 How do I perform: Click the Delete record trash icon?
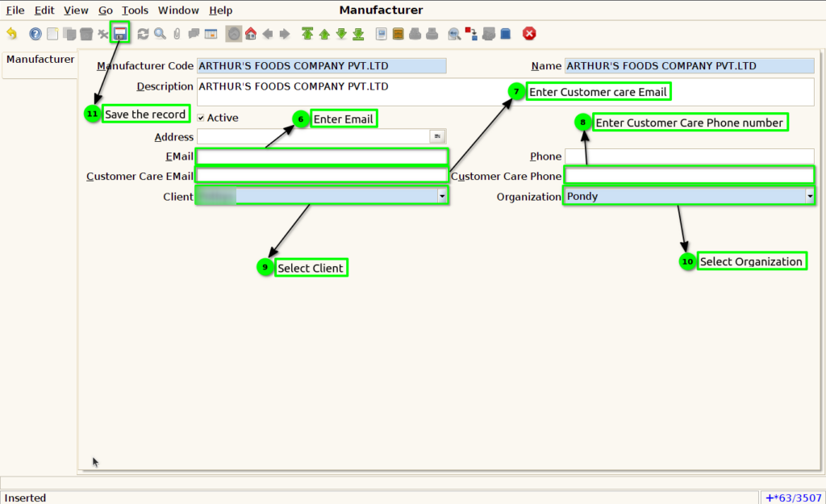(x=86, y=34)
